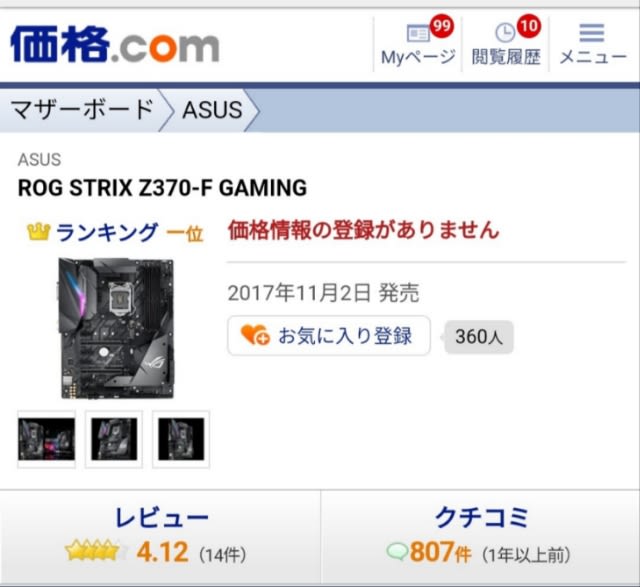Click the red 99 notification badge
This screenshot has height=587, width=640.
point(442,26)
